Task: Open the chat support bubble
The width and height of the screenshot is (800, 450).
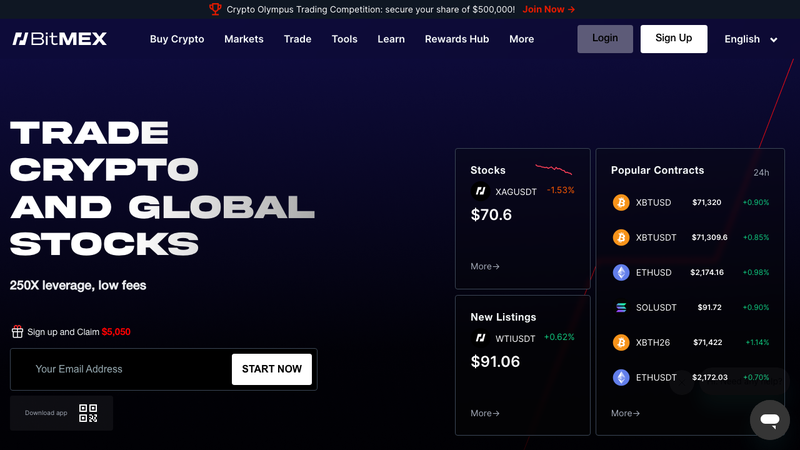Action: tap(769, 420)
